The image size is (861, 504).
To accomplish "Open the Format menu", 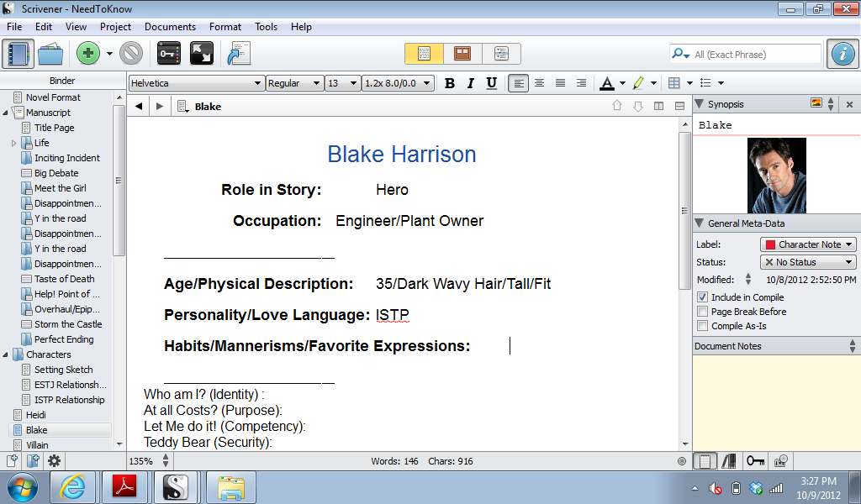I will (x=225, y=27).
